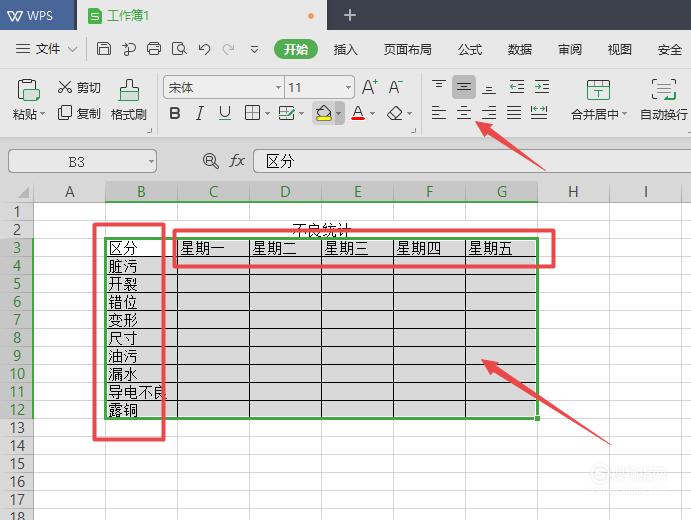Click the Wrap Text 自动换行 button

click(664, 100)
